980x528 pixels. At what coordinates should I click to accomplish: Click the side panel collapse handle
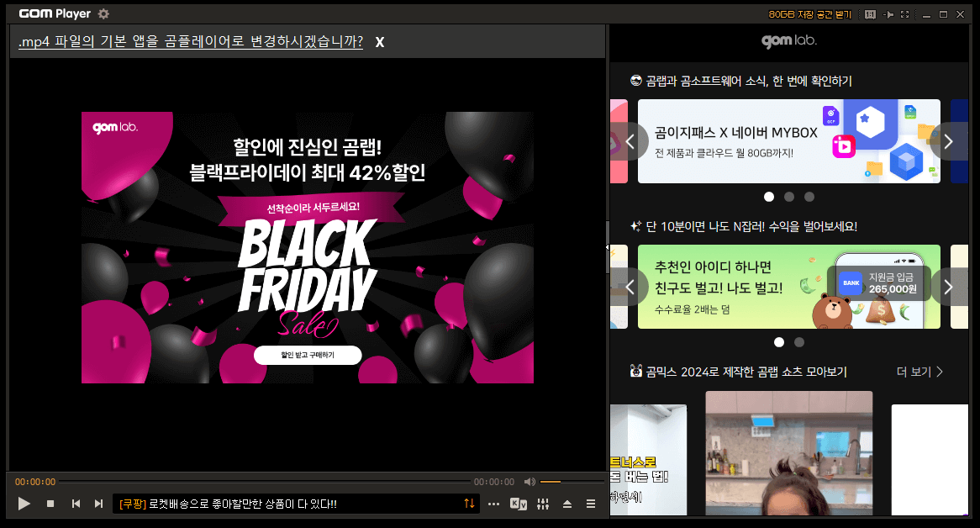point(608,247)
